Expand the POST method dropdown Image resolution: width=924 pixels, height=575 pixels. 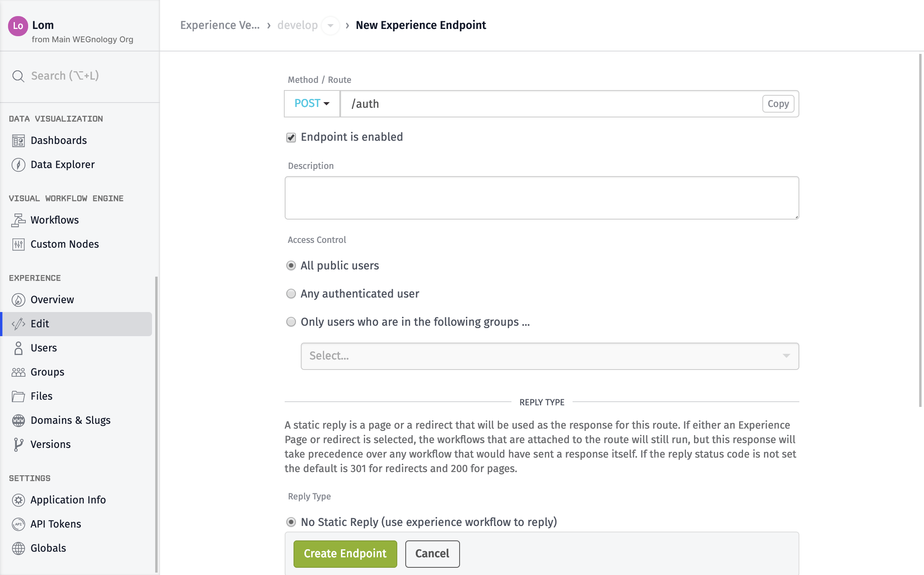click(312, 103)
